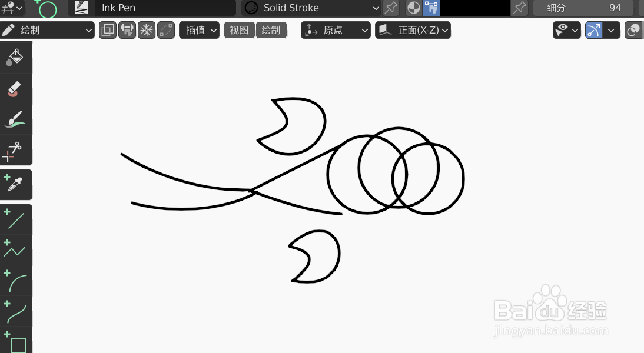Screen dimensions: 644x353
Task: Open the 原点 stroke placement dropdown
Action: click(x=336, y=31)
